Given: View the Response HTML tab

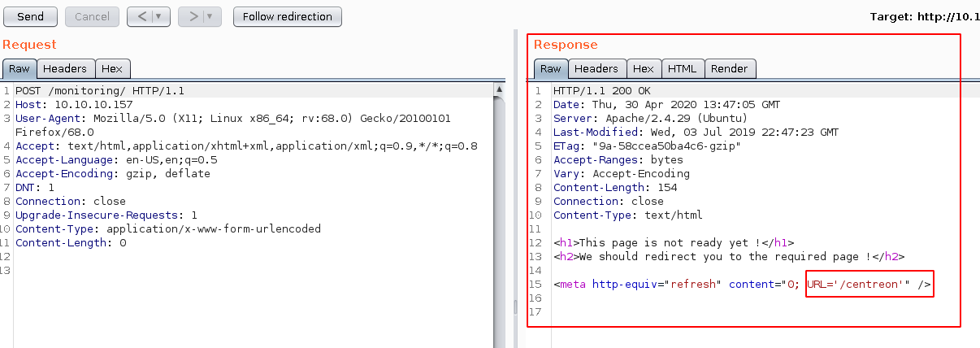Looking at the screenshot, I should click(x=682, y=69).
